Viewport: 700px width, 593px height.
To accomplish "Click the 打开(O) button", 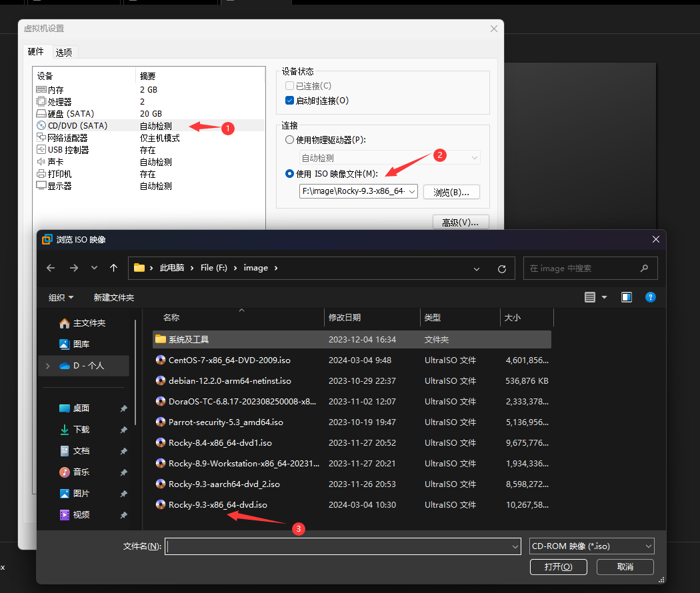I will tap(559, 566).
